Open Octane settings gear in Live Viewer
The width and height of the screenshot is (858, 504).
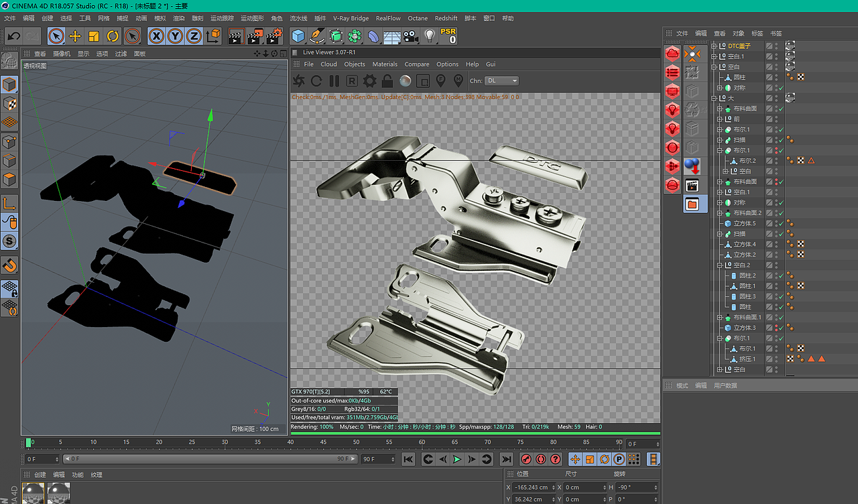pos(369,81)
